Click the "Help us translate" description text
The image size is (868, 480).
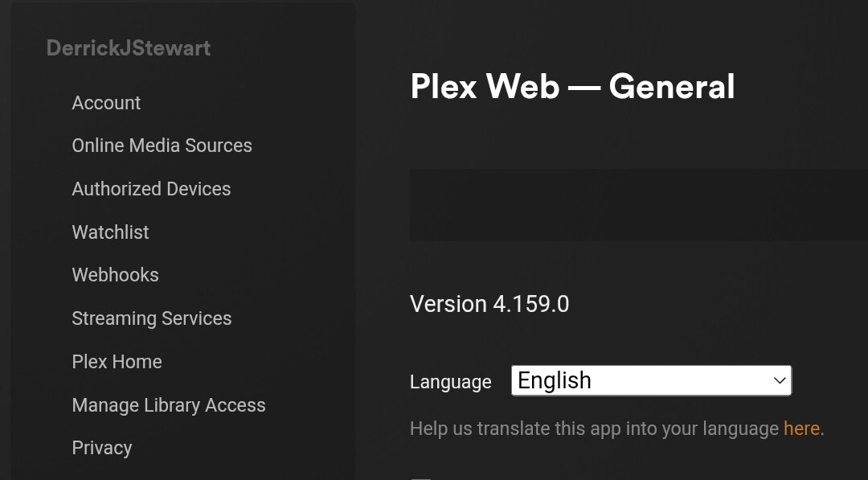click(x=595, y=429)
